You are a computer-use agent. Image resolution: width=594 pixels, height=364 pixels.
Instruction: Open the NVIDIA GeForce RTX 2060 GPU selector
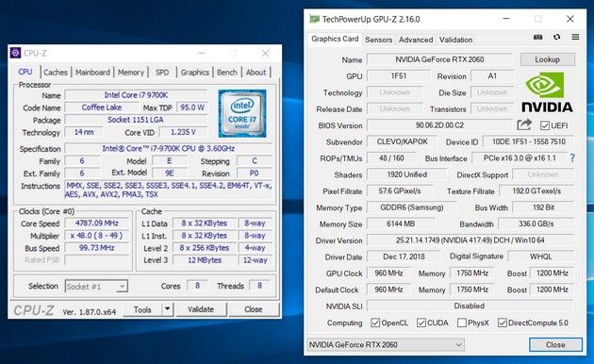[x=386, y=345]
